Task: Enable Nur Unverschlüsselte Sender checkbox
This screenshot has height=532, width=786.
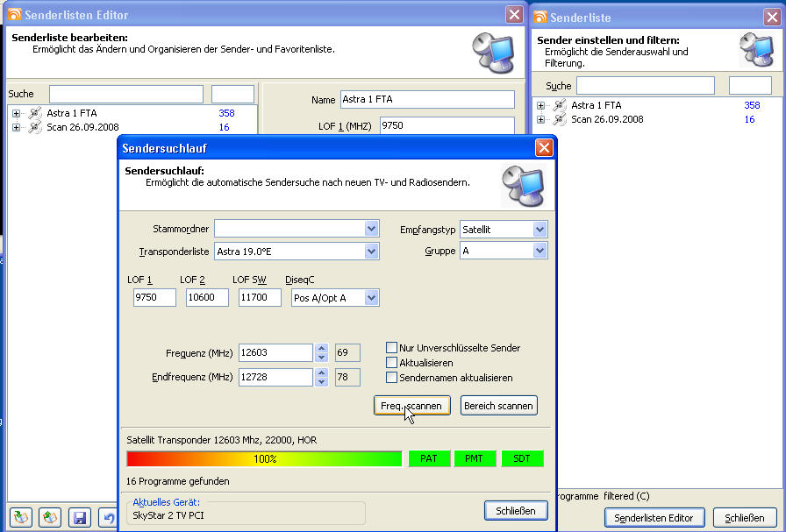Action: point(392,348)
